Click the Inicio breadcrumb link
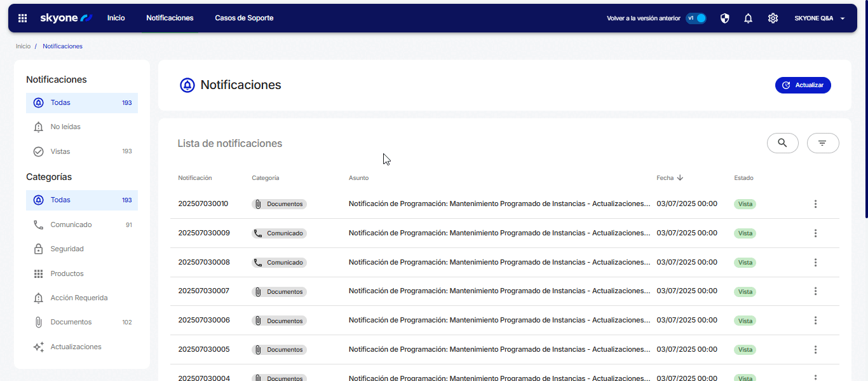868x381 pixels. (23, 46)
